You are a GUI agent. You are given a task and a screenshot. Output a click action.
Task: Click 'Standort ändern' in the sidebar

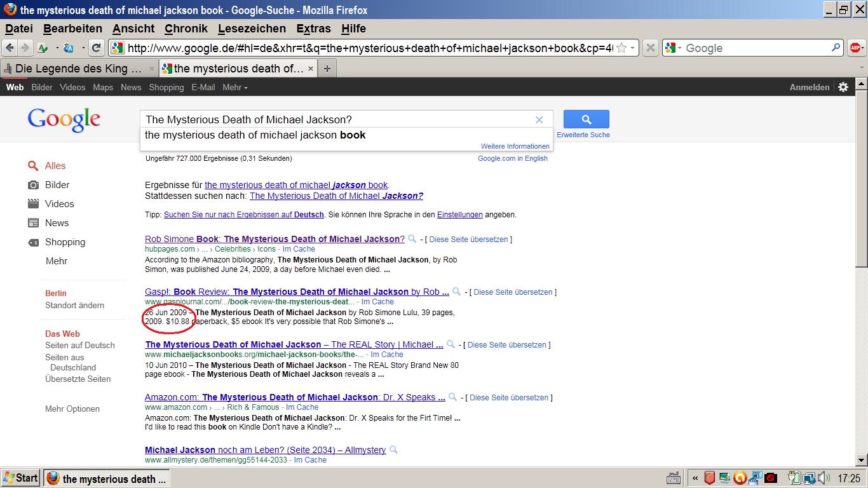[x=74, y=305]
